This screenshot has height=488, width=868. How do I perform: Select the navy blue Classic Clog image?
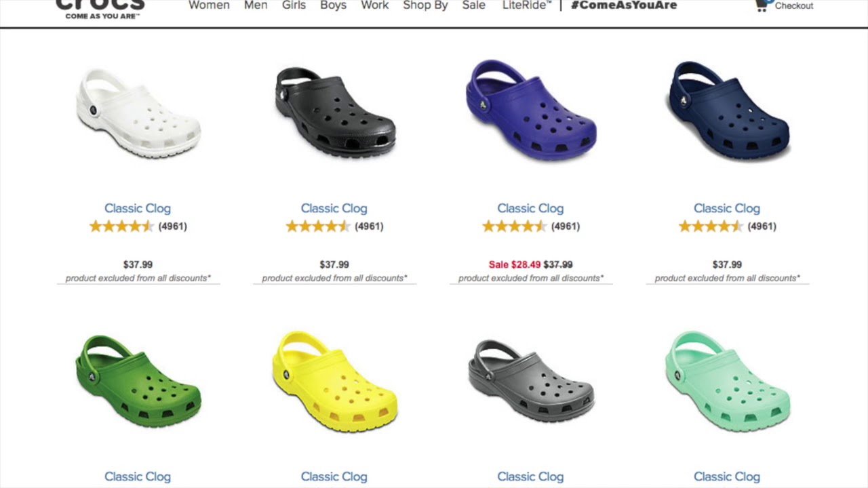point(728,110)
